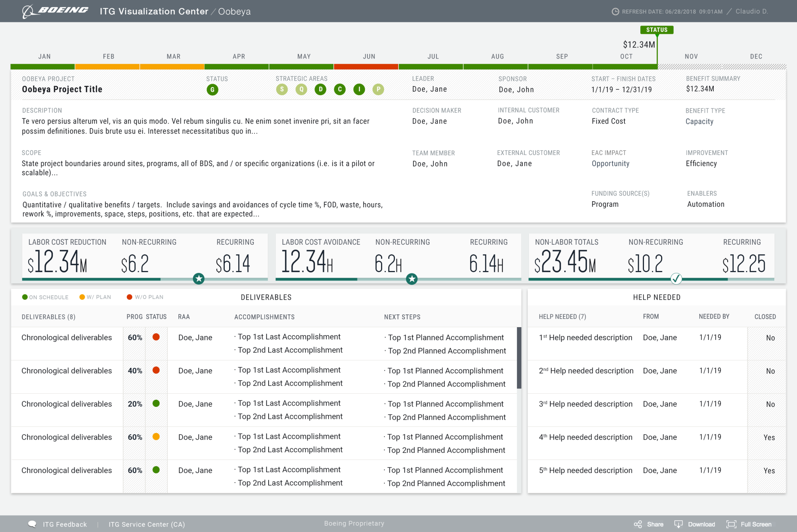Click the Download icon
The image size is (797, 532).
[678, 524]
